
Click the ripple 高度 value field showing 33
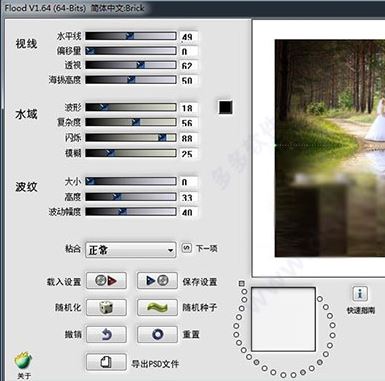188,197
